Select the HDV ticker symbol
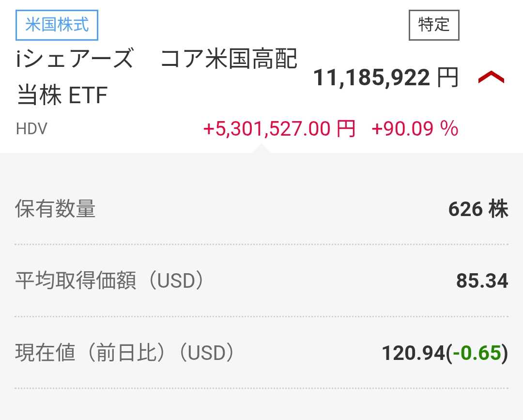523x420 pixels. [31, 129]
